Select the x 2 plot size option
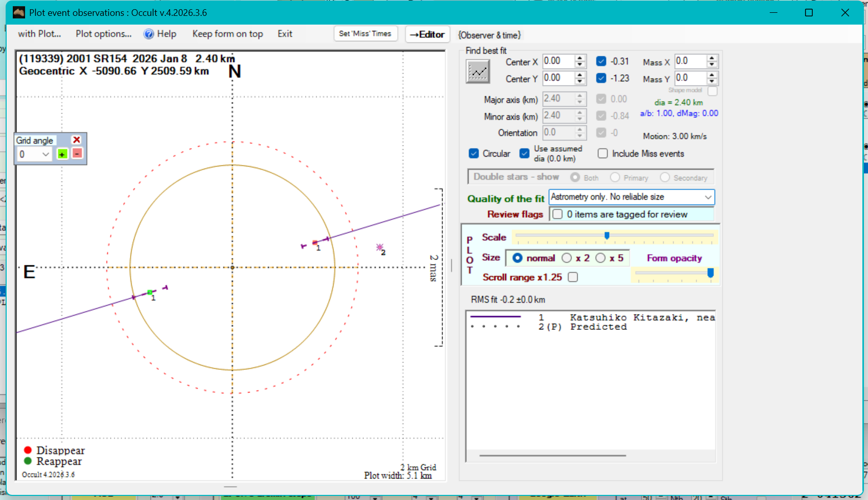868x500 pixels. pyautogui.click(x=567, y=258)
